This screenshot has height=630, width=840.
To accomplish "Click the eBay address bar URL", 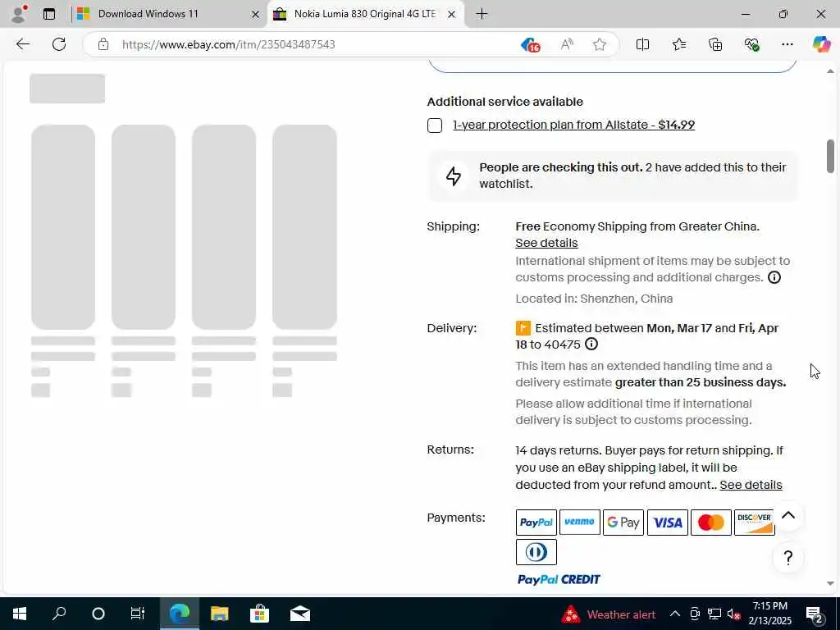I will 228,44.
